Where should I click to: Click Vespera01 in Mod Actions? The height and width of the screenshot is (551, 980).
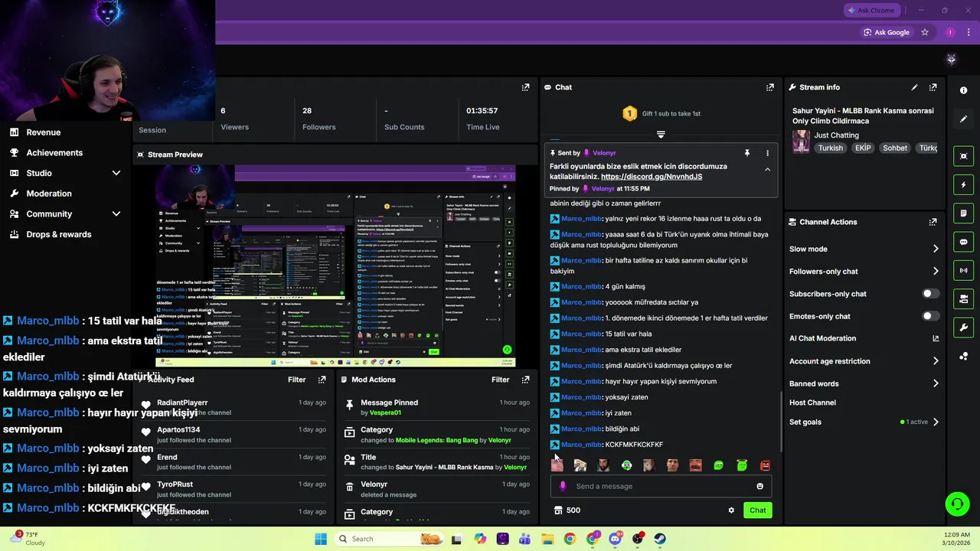point(385,413)
